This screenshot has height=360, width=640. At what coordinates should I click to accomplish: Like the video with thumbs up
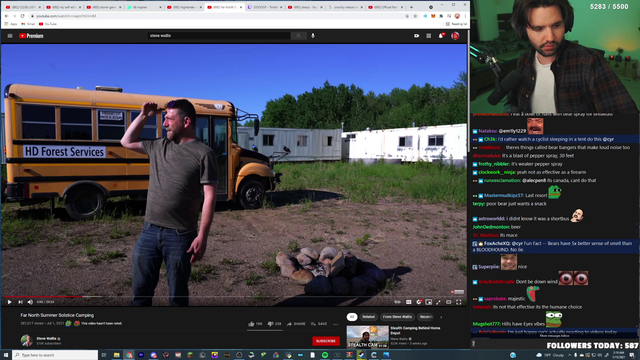click(x=256, y=324)
